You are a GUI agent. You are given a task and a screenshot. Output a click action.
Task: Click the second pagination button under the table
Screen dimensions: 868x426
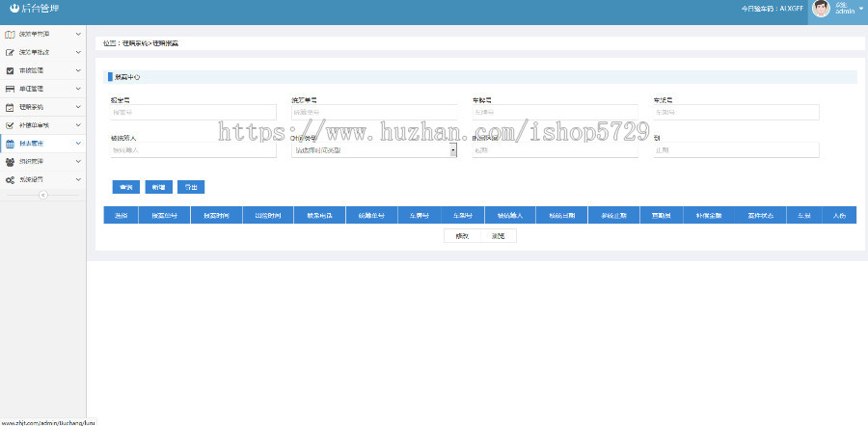coord(499,236)
